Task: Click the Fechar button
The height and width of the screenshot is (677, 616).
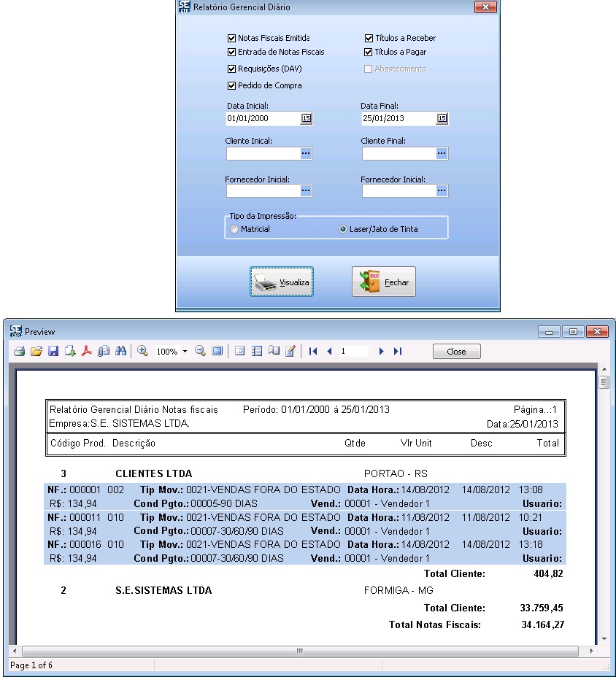Action: [x=384, y=282]
